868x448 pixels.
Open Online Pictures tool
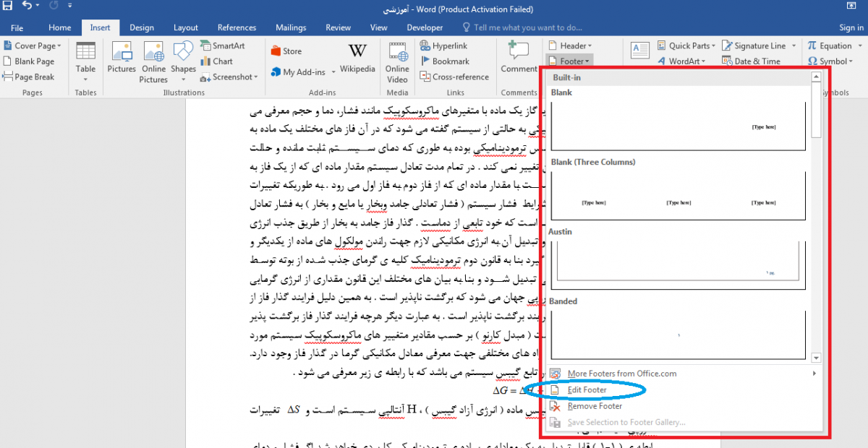tap(153, 61)
